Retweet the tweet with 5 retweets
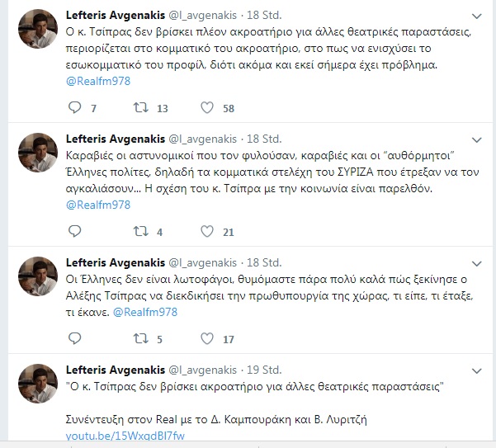This screenshot has width=496, height=448. coord(141,338)
